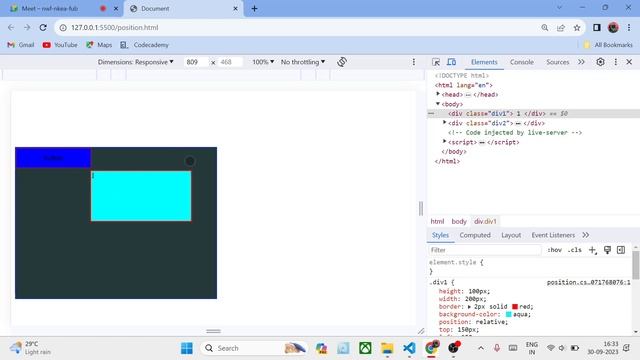Reload the page

(43, 27)
